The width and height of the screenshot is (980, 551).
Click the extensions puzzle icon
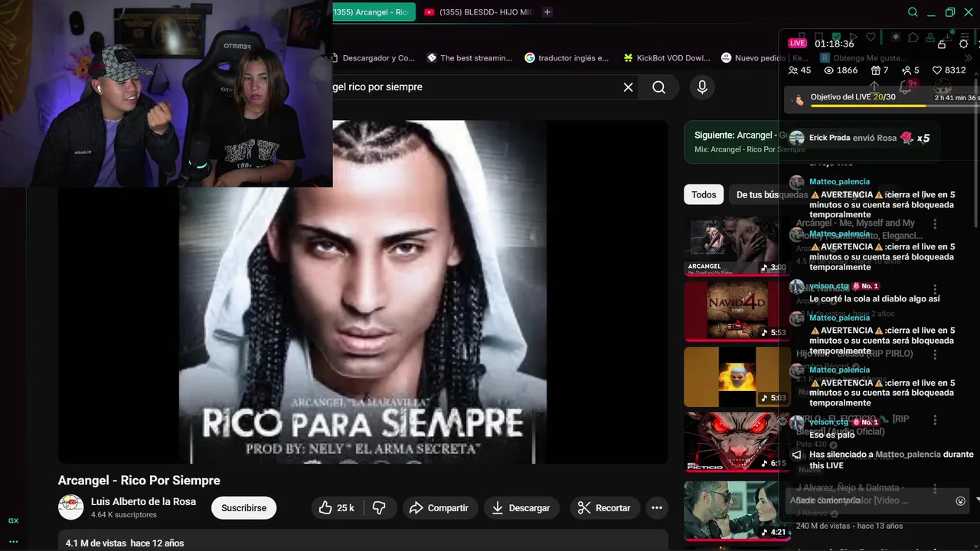pos(913,37)
